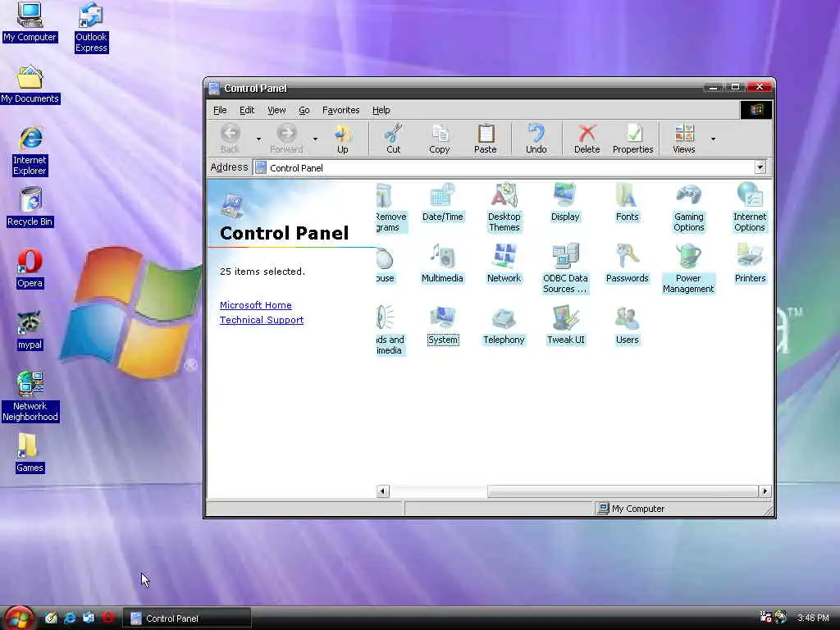The width and height of the screenshot is (840, 630).
Task: Open the View menu
Action: [276, 110]
